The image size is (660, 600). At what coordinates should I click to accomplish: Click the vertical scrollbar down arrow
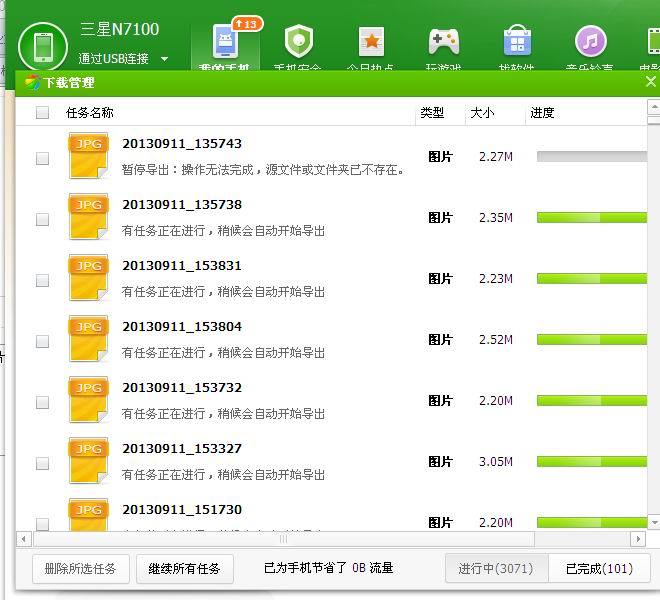coord(654,523)
